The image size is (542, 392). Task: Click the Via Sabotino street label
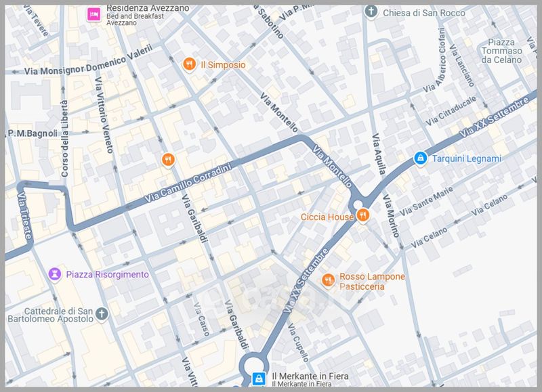click(x=269, y=22)
